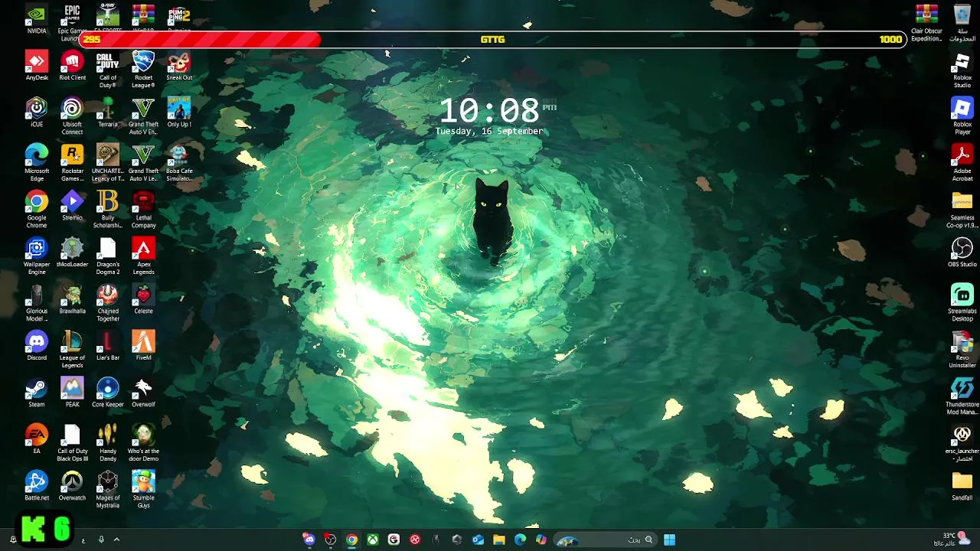
Task: Launch Celeste from the desktop
Action: click(143, 299)
